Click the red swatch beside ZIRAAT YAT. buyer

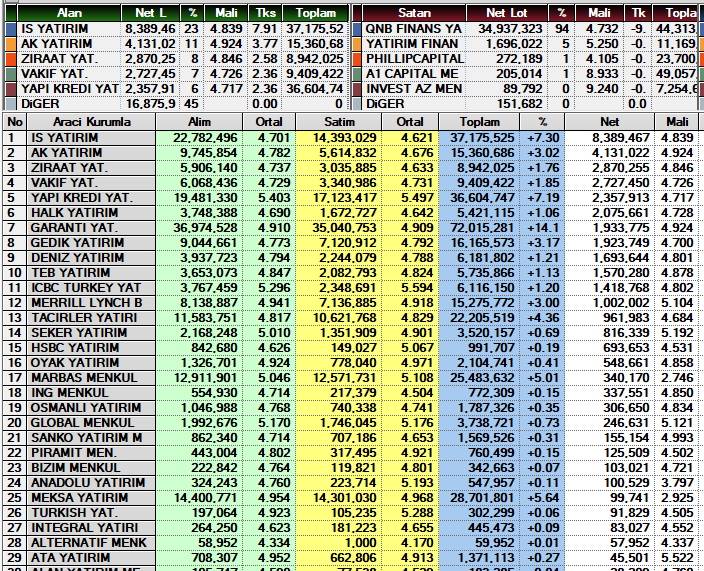[x=11, y=59]
